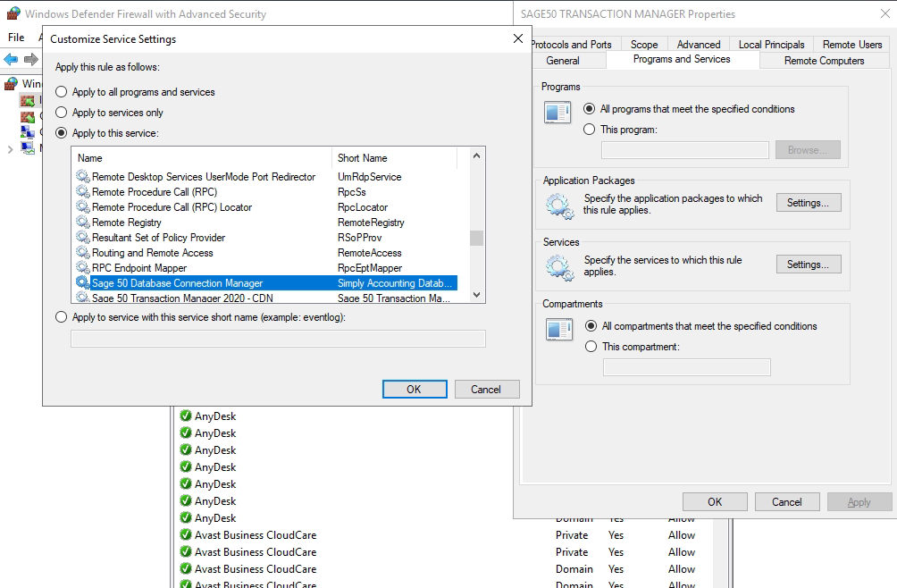The image size is (897, 588).
Task: Switch to the Advanced tab
Action: point(699,44)
